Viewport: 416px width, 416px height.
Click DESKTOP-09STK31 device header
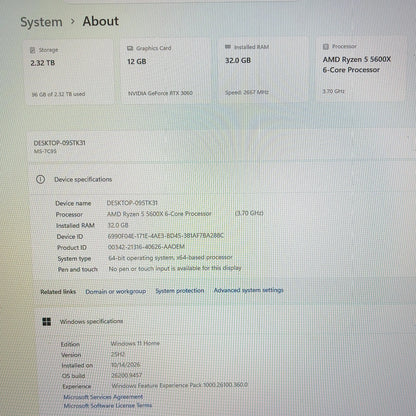click(60, 143)
